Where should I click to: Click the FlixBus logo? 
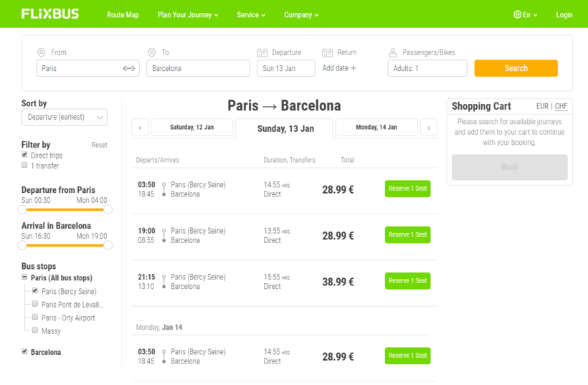click(x=50, y=14)
